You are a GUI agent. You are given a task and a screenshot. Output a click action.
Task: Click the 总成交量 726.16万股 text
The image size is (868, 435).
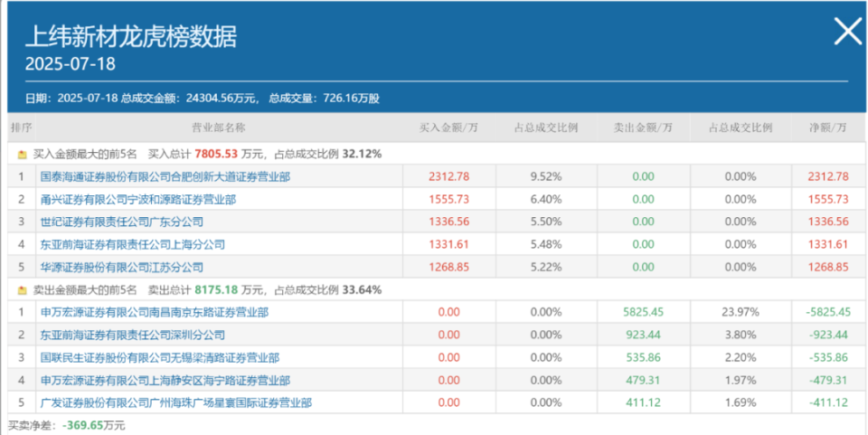coord(325,99)
